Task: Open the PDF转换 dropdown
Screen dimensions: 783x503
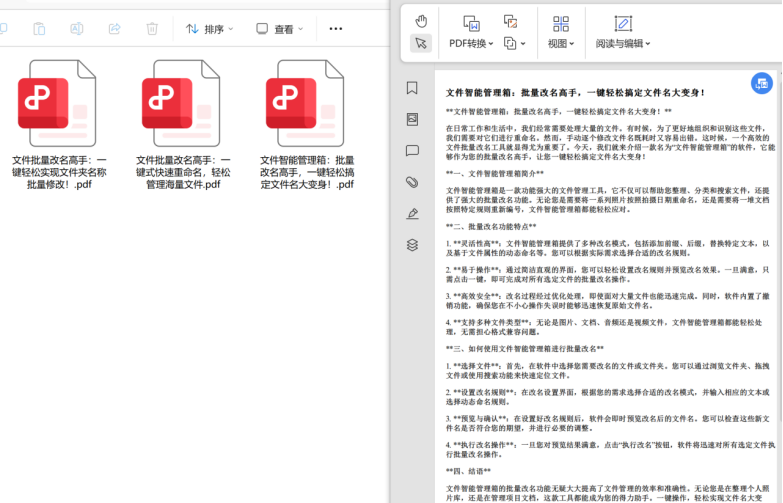Action: (471, 44)
